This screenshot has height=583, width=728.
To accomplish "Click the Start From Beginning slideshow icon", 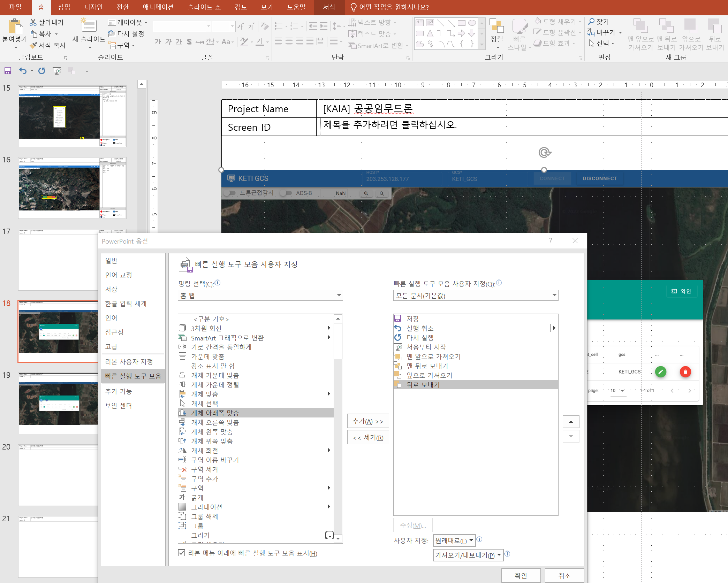I will 57,71.
